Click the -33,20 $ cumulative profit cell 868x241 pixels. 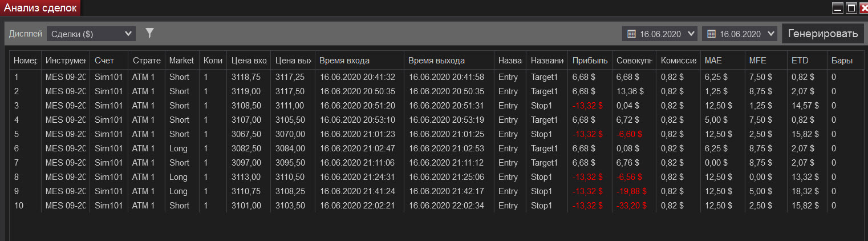coord(631,206)
